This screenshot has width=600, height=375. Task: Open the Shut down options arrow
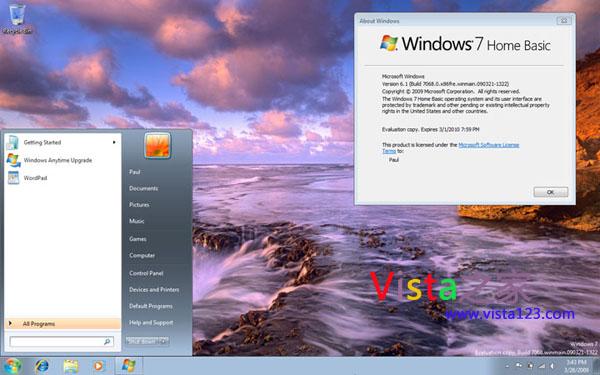164,341
